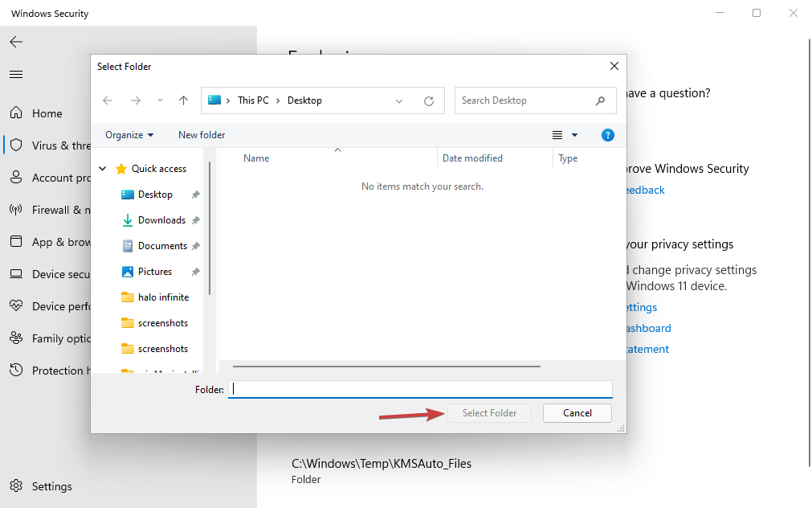Open Family options section

pyautogui.click(x=49, y=338)
